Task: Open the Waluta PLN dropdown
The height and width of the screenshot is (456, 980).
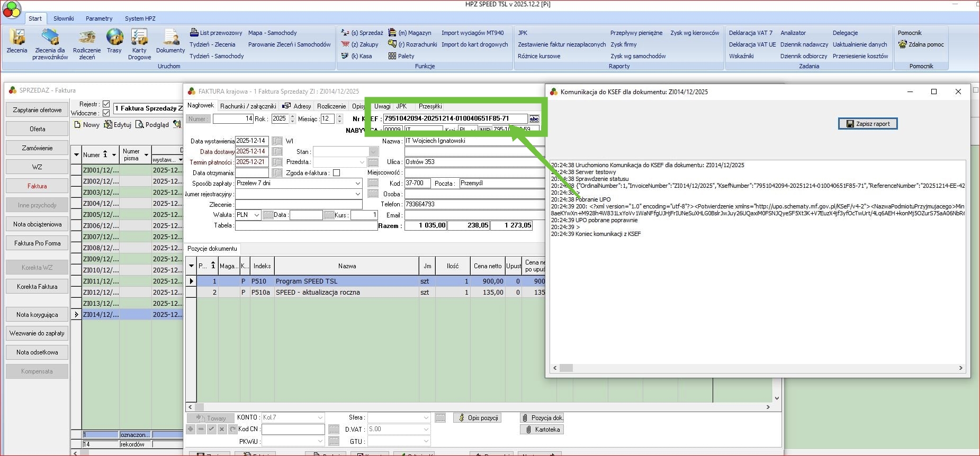Action: click(x=257, y=215)
